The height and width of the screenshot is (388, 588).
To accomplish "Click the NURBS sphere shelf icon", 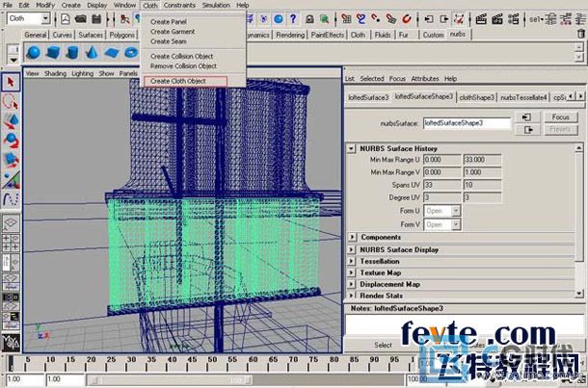I will point(33,51).
